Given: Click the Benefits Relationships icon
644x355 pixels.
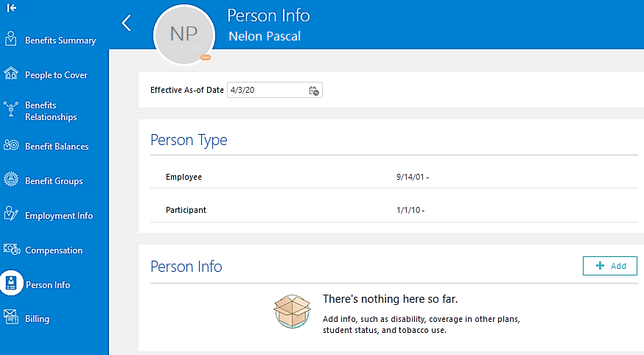Looking at the screenshot, I should pyautogui.click(x=10, y=110).
